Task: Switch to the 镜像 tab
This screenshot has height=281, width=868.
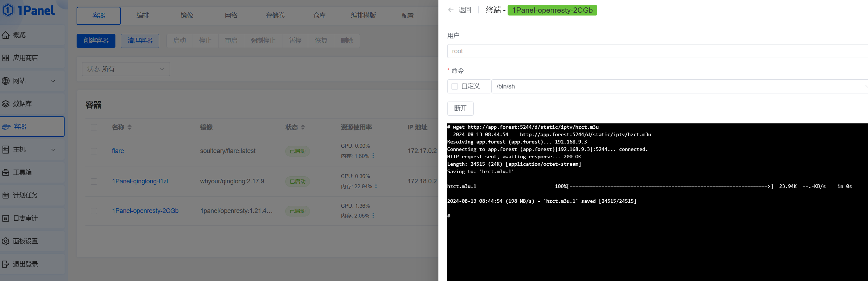Action: 187,16
